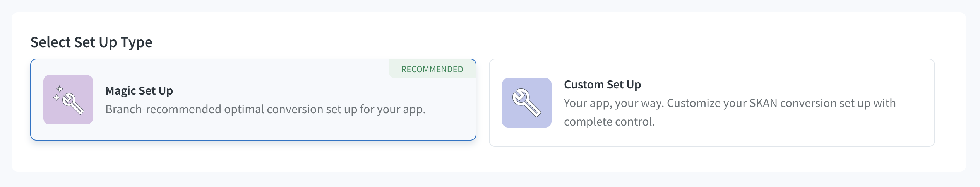The image size is (980, 187).
Task: Select the Custom Set Up card
Action: pos(712,103)
